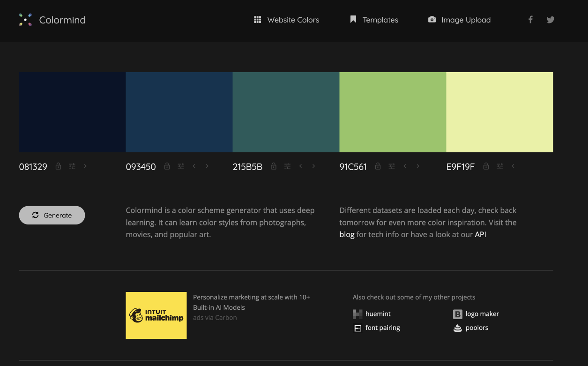Open the Colormind logo home link
Image resolution: width=588 pixels, height=366 pixels.
coord(52,20)
